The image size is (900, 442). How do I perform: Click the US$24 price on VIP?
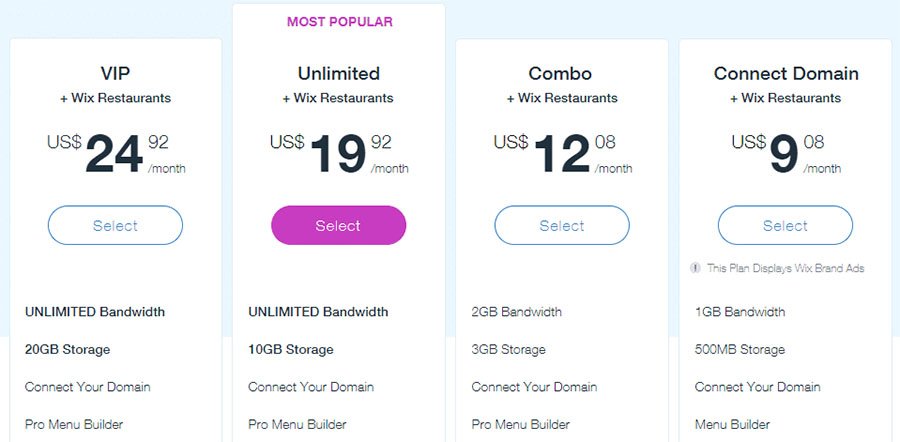(x=112, y=153)
